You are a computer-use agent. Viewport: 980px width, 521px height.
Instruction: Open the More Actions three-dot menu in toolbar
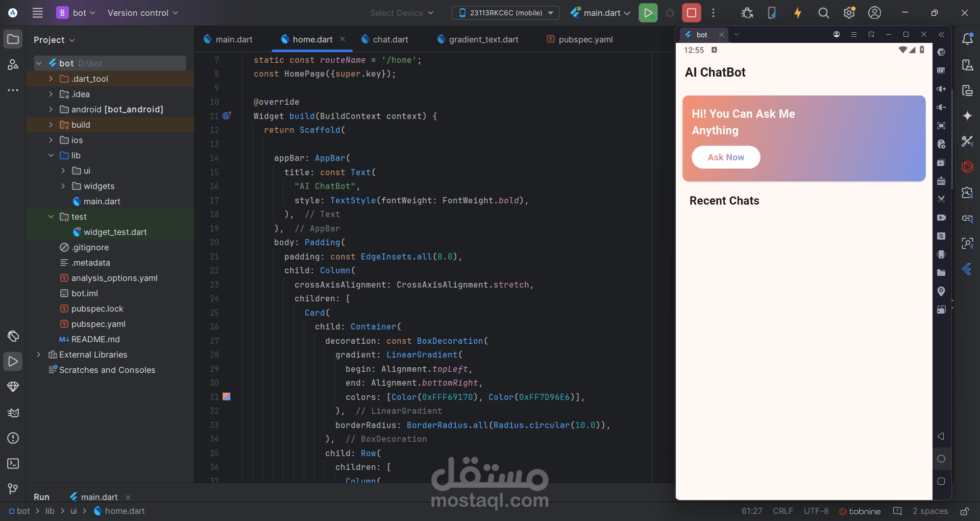coord(713,13)
